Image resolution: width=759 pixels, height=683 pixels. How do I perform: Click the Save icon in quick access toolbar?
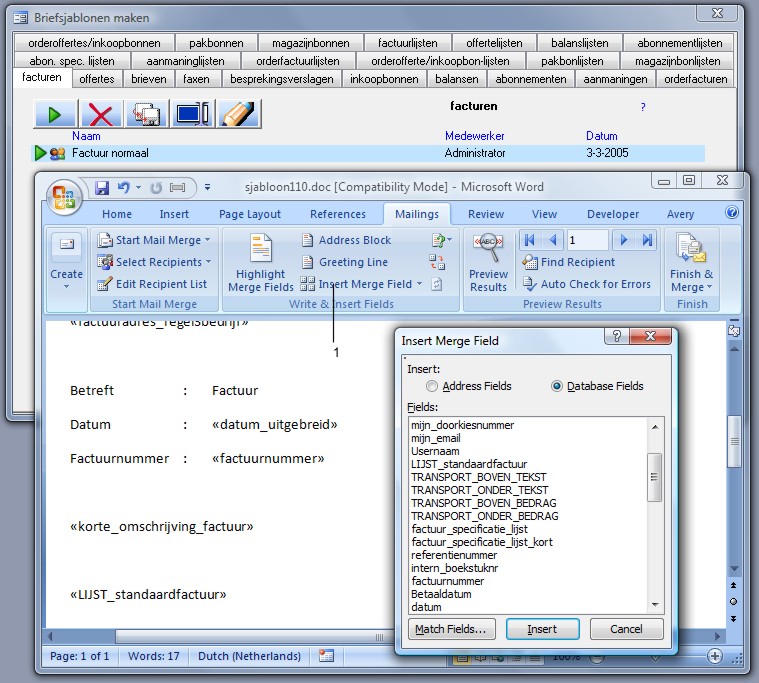[102, 187]
